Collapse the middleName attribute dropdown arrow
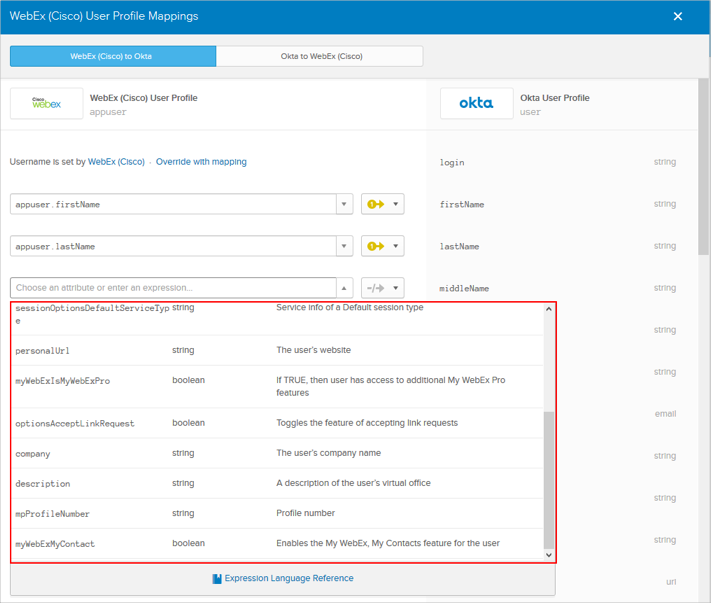Image resolution: width=711 pixels, height=603 pixels. point(344,288)
